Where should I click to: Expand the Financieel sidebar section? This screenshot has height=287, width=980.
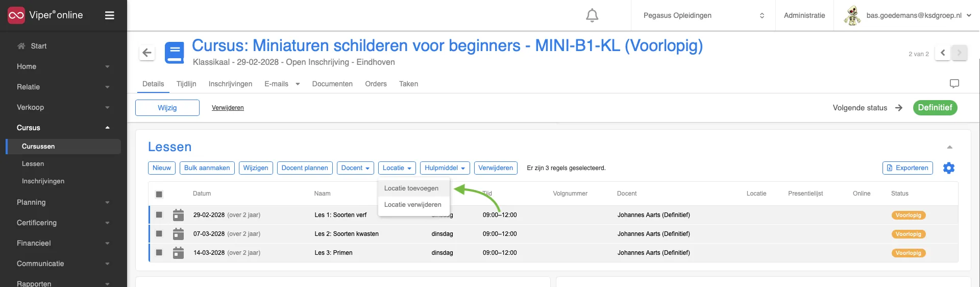(x=63, y=243)
